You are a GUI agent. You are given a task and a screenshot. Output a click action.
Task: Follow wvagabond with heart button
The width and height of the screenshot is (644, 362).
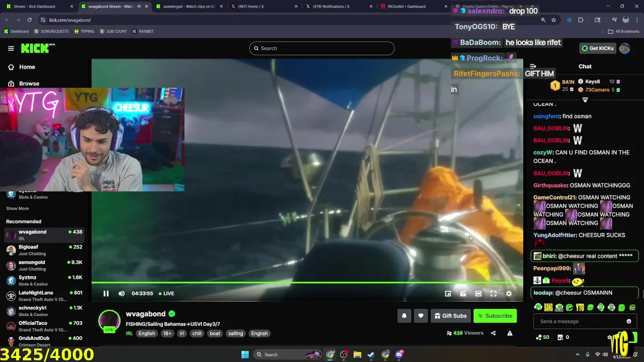(x=421, y=316)
